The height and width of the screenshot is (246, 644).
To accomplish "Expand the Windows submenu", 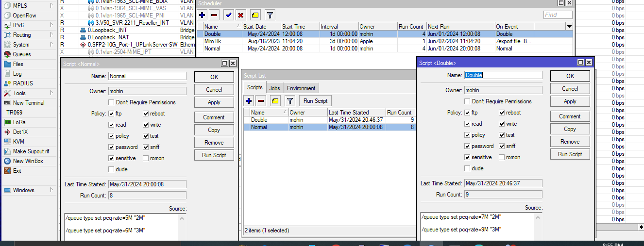I will (51, 190).
